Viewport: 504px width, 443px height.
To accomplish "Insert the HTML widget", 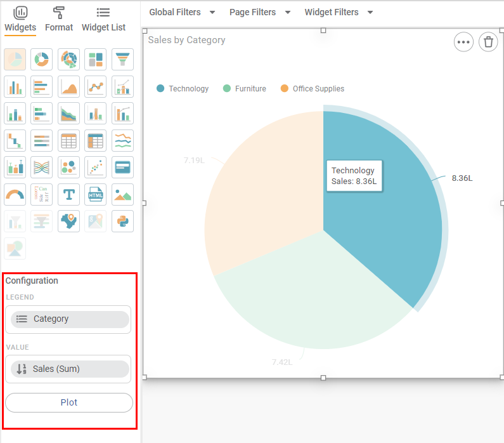I will click(96, 195).
